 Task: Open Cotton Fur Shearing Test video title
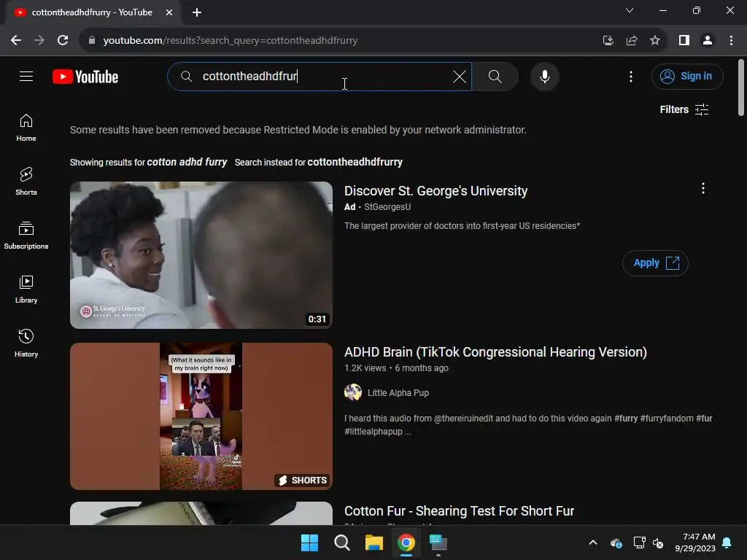pos(459,511)
